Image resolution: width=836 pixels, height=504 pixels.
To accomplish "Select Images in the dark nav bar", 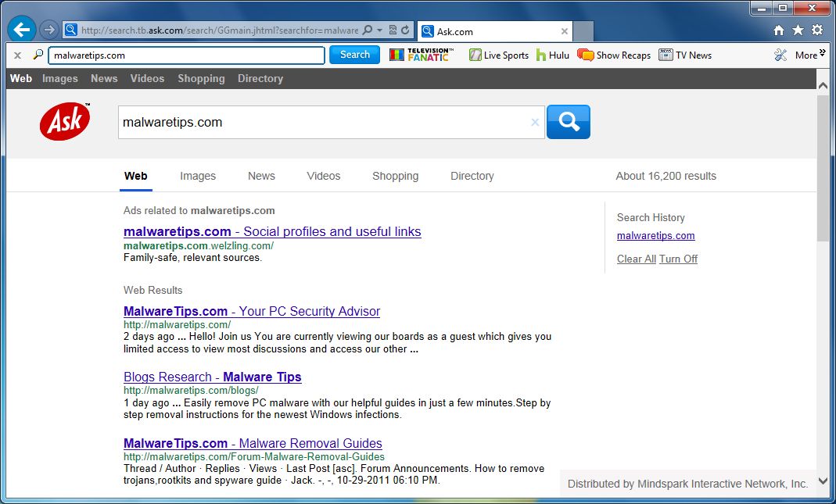I will [x=59, y=78].
